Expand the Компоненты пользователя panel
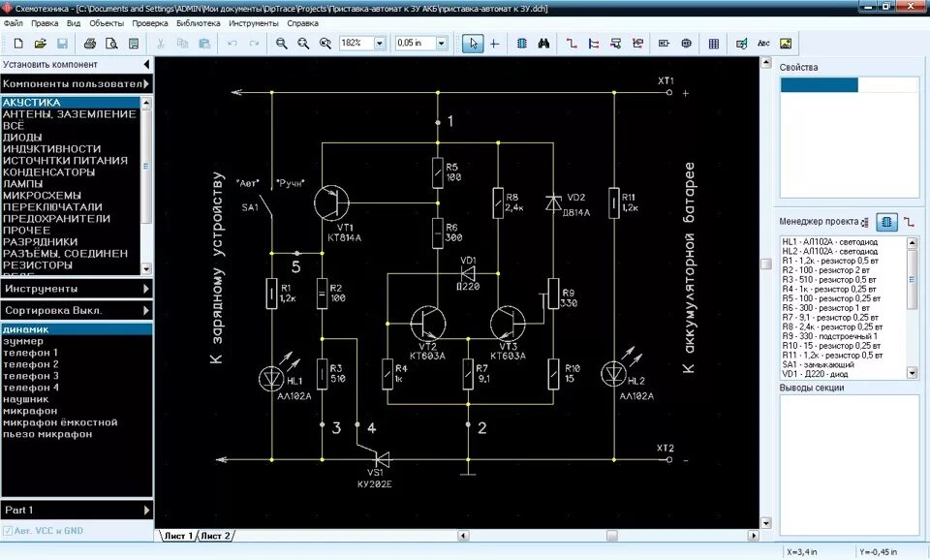930x560 pixels. pos(77,83)
